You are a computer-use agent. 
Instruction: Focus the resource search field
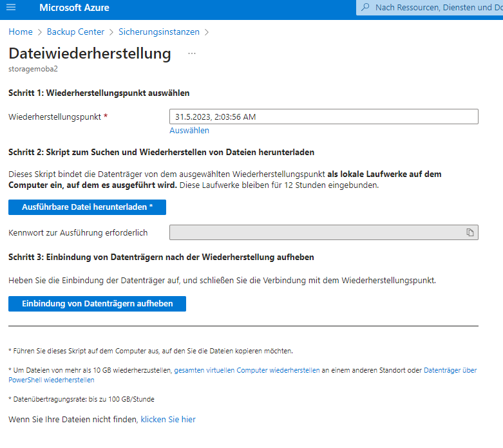430,7
